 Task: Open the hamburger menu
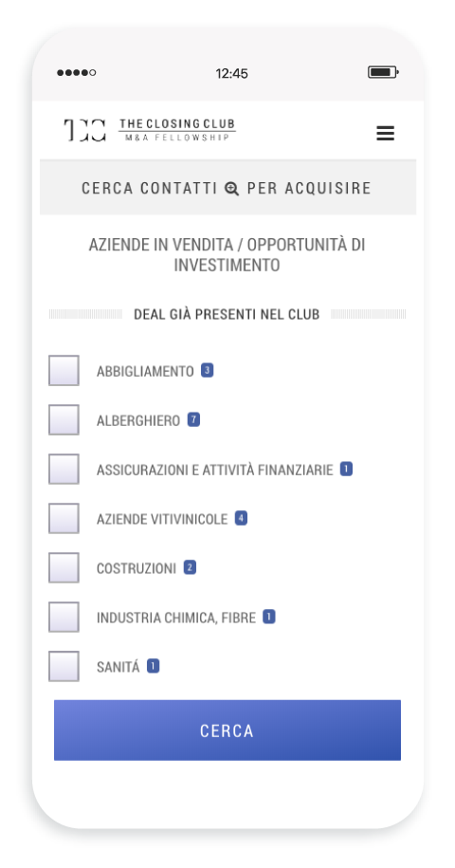[x=386, y=133]
